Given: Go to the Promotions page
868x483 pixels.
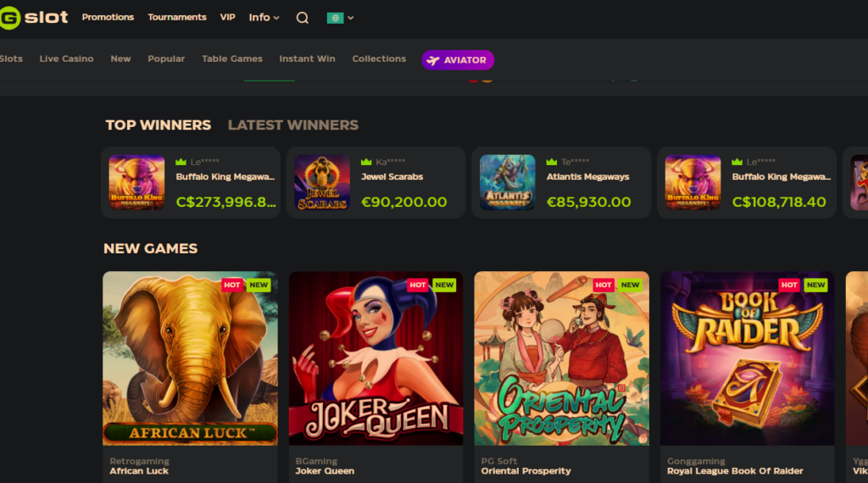Looking at the screenshot, I should (108, 17).
